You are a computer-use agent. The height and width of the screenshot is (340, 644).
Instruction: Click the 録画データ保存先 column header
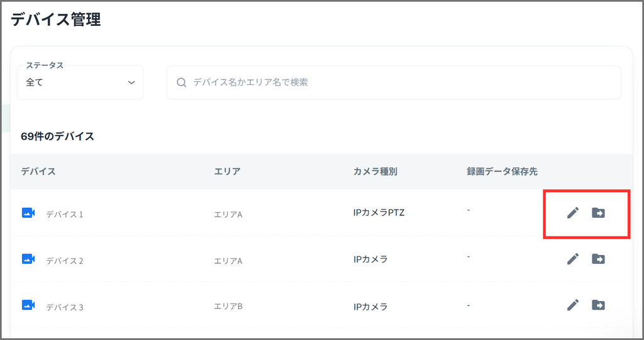tap(502, 171)
